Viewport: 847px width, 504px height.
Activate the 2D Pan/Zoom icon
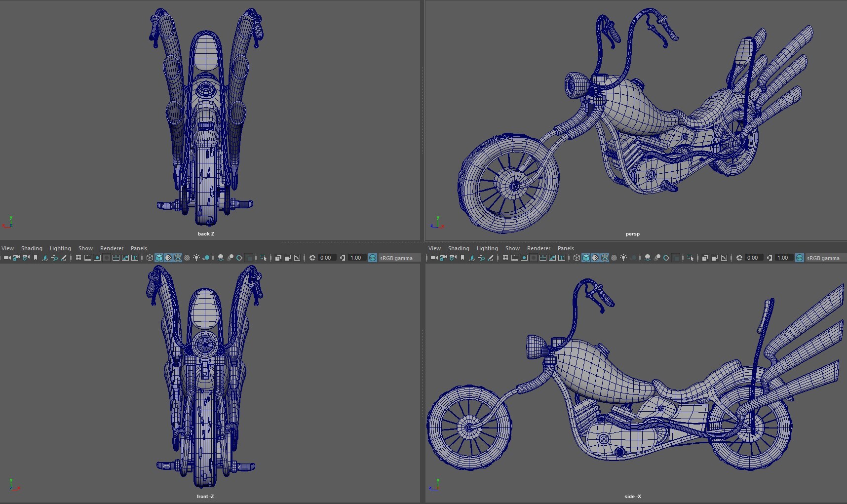point(55,257)
